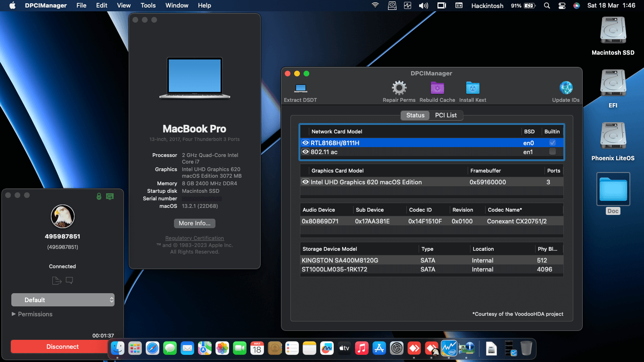Select the Status tab
The width and height of the screenshot is (644, 362).
pos(415,115)
